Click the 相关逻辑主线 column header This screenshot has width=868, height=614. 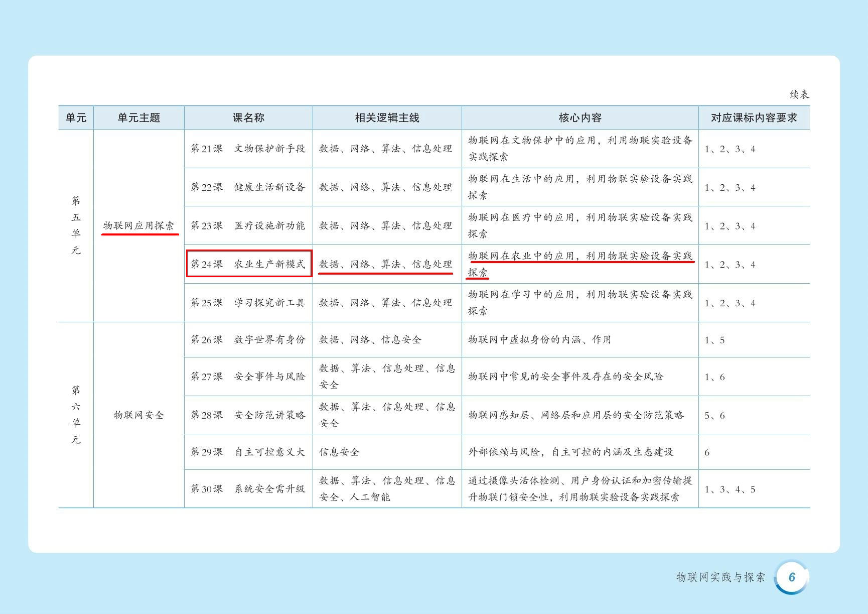tap(387, 117)
